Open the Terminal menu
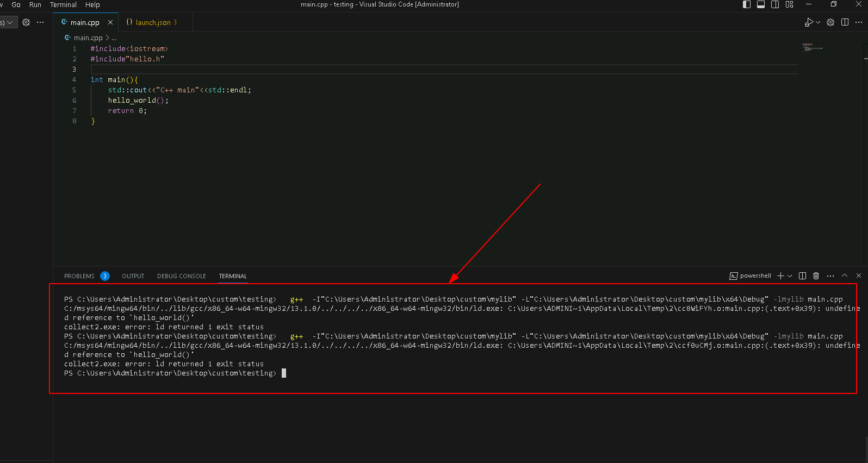This screenshot has width=868, height=463. click(63, 4)
